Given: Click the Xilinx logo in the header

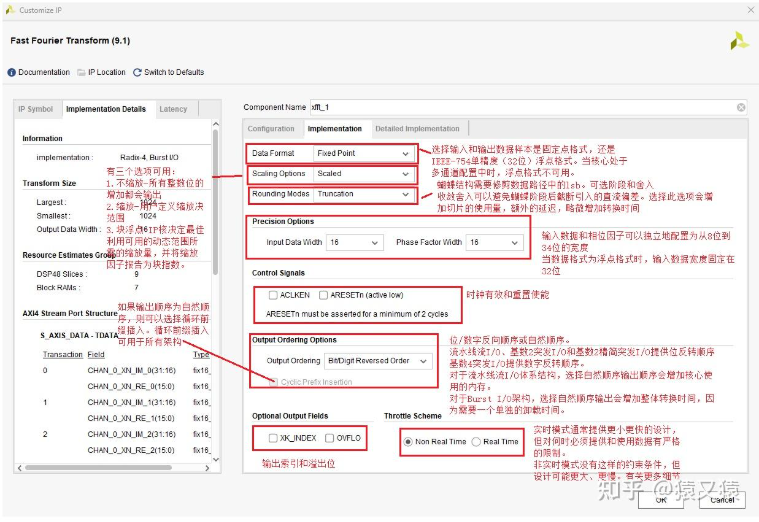Looking at the screenshot, I should point(739,41).
